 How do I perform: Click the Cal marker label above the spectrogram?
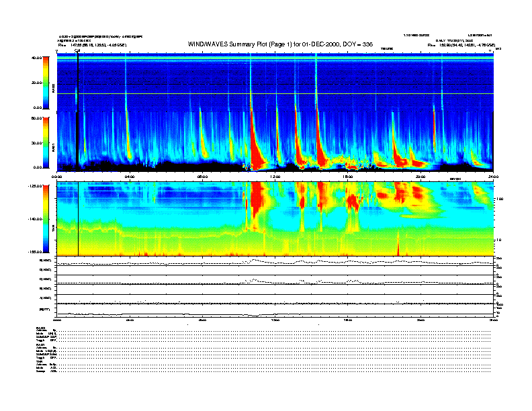point(77,51)
